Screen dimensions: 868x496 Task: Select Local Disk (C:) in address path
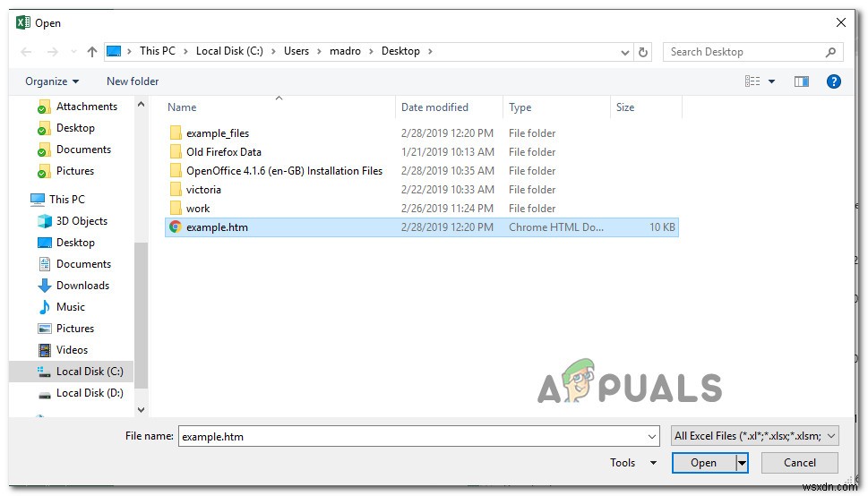pyautogui.click(x=229, y=51)
